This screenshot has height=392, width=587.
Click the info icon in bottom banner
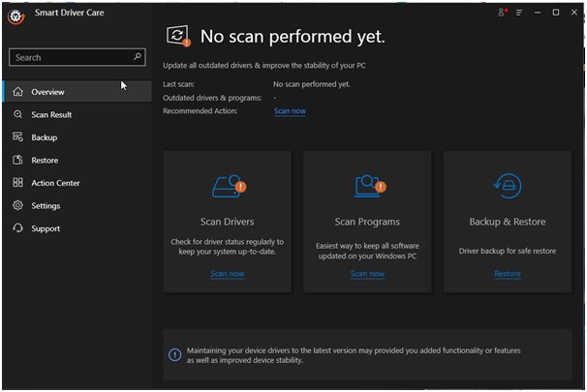point(174,355)
